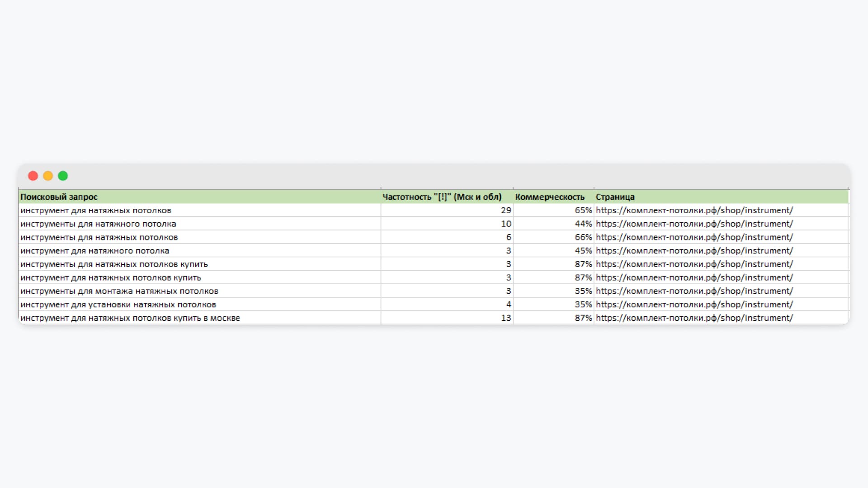Select the 45% commerciality cell
868x488 pixels.
553,251
